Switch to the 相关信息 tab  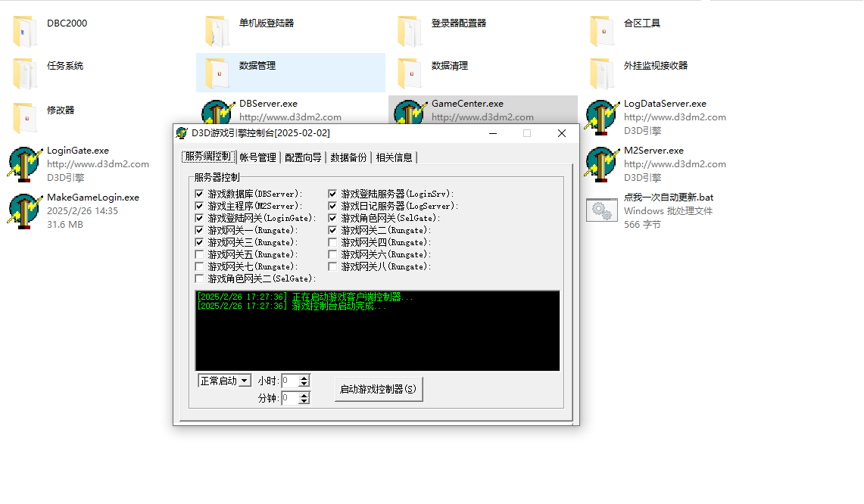point(394,157)
